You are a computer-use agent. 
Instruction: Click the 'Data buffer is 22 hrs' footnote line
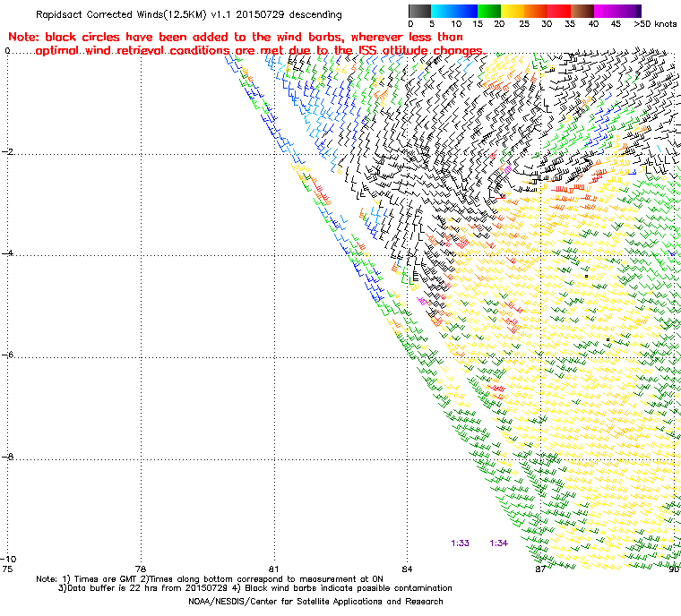point(255,588)
